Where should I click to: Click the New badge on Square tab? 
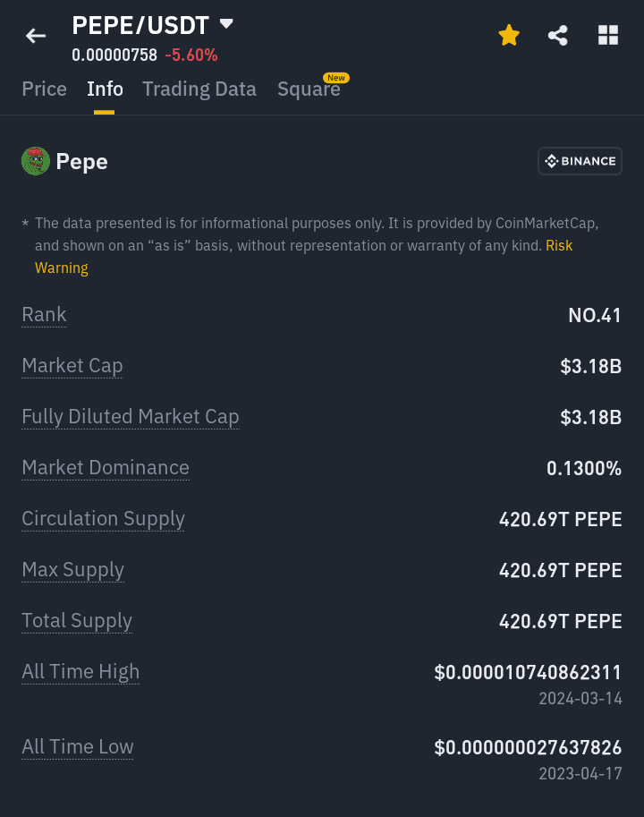(x=336, y=78)
